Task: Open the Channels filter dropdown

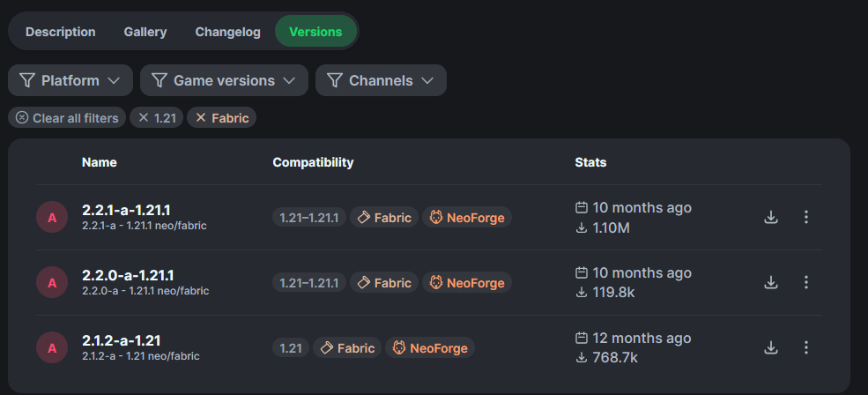Action: (381, 80)
